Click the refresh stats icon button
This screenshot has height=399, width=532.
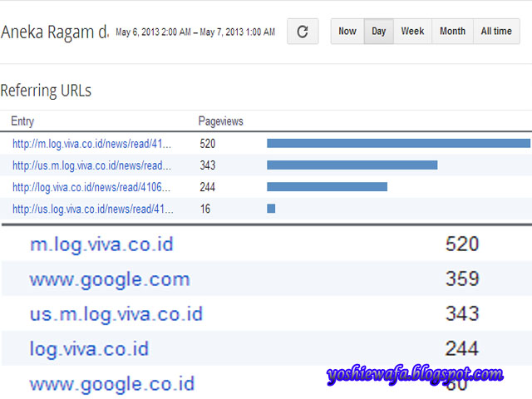pyautogui.click(x=303, y=32)
